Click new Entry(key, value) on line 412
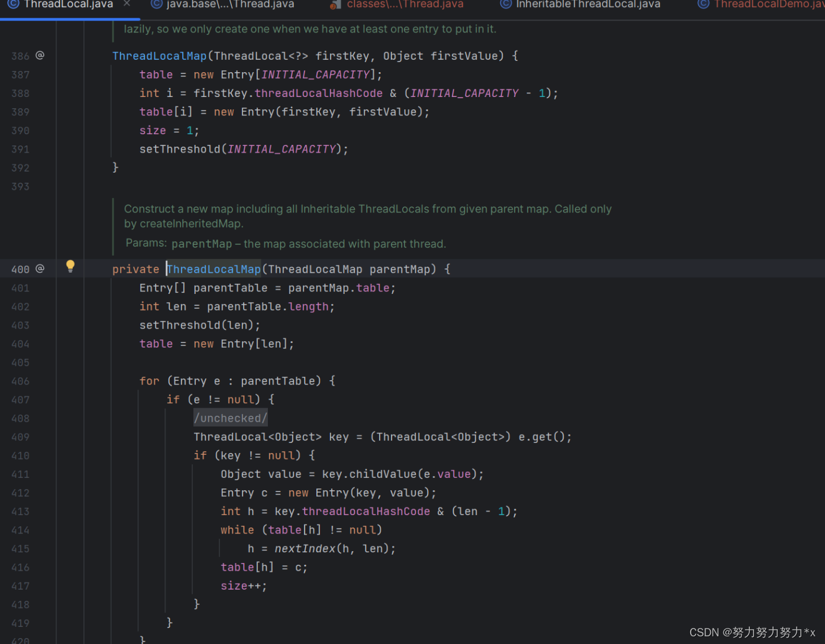 [x=362, y=493]
